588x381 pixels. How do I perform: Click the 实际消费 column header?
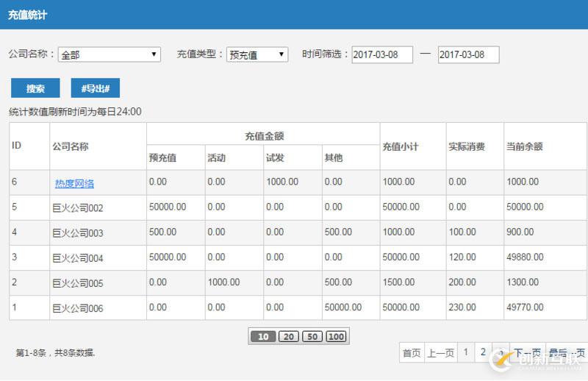(x=467, y=146)
